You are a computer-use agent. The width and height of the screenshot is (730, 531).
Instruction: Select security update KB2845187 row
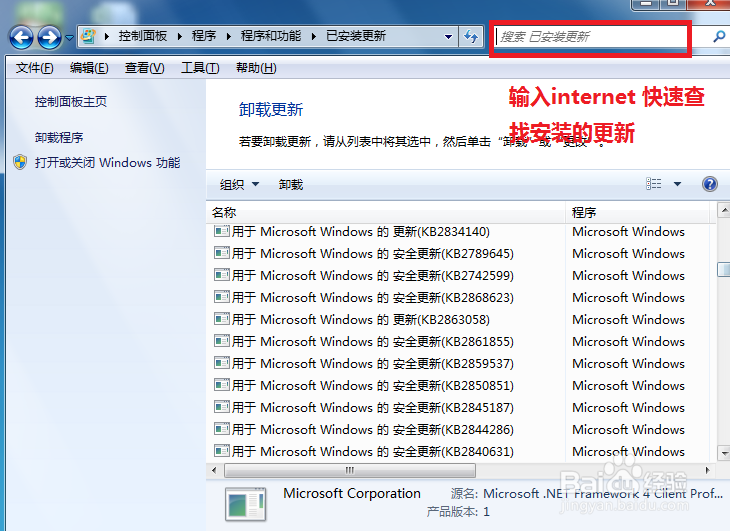click(461, 408)
